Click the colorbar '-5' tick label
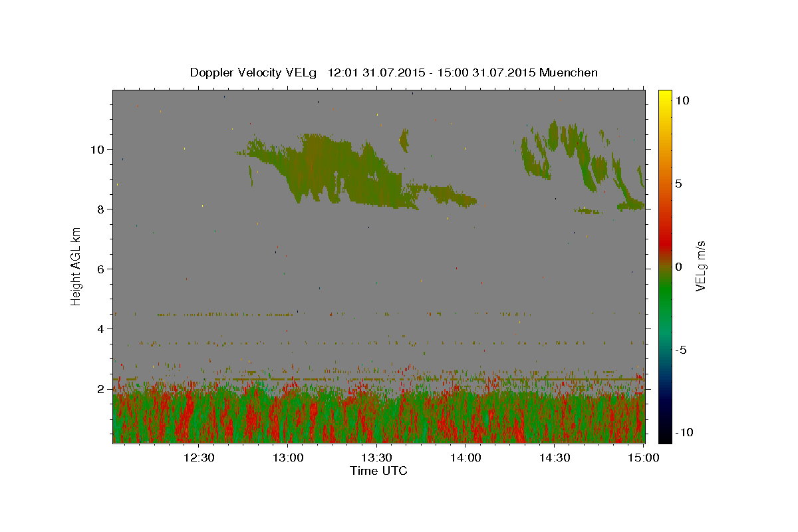 pyautogui.click(x=682, y=350)
